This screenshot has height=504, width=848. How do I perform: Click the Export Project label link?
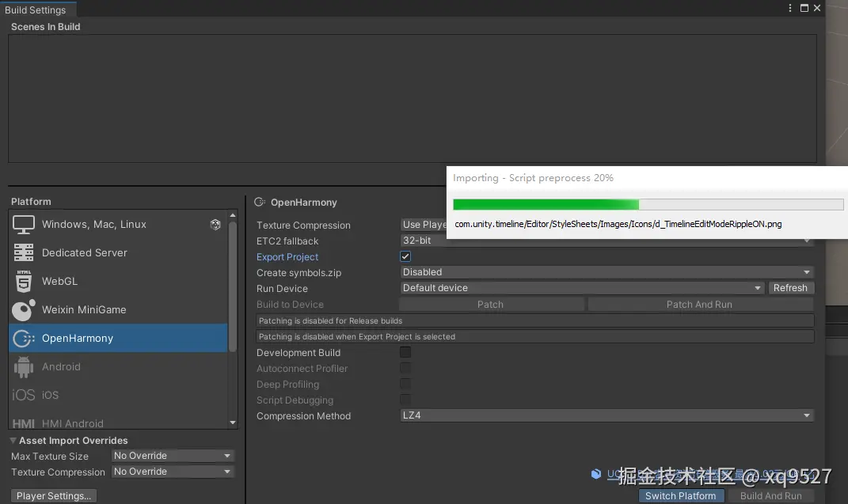(x=287, y=257)
